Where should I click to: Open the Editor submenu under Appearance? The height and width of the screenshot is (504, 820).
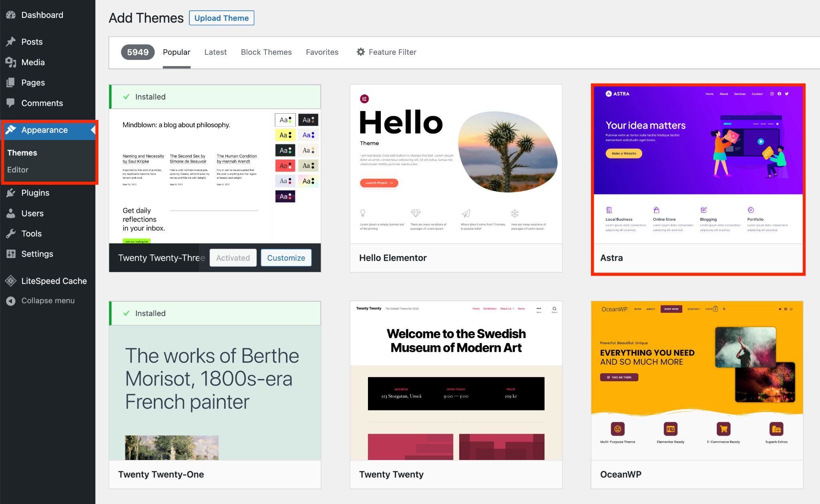[x=18, y=169]
